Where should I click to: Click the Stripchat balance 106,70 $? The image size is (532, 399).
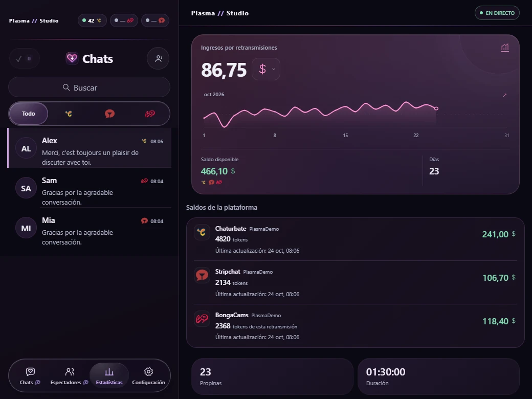(x=499, y=278)
